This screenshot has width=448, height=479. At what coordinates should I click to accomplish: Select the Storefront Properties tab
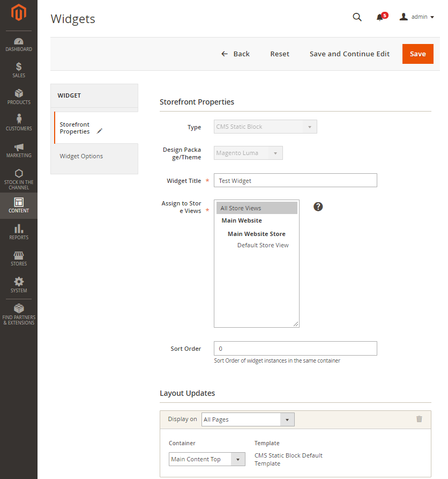tap(75, 128)
